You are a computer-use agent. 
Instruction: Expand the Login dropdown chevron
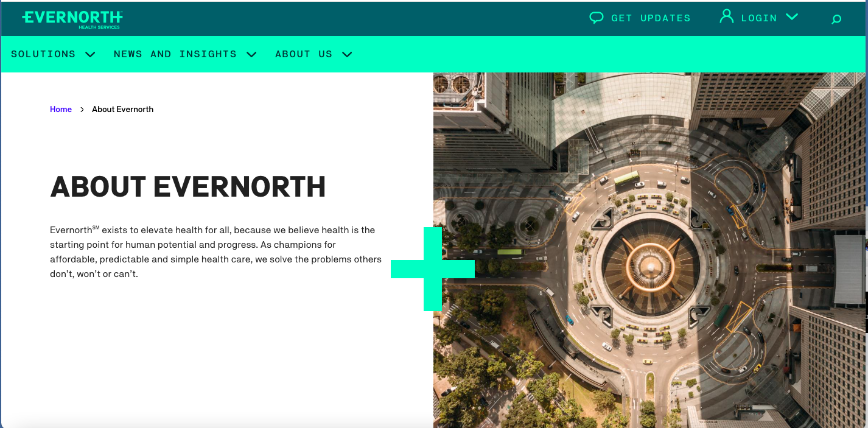click(792, 17)
